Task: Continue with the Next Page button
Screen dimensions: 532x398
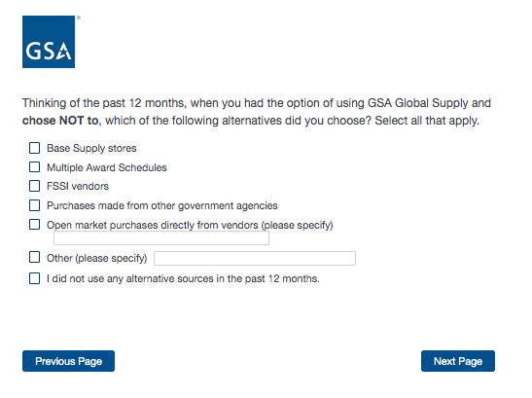Action: tap(458, 361)
